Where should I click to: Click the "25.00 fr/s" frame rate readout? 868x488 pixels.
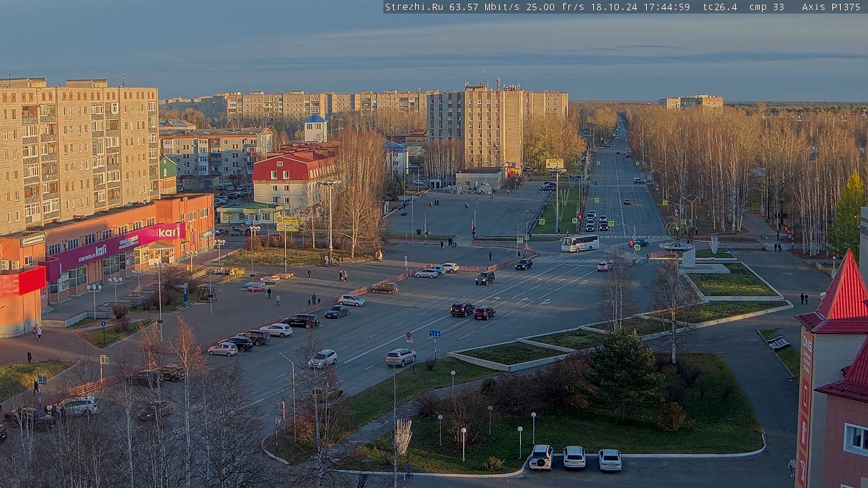click(x=555, y=7)
